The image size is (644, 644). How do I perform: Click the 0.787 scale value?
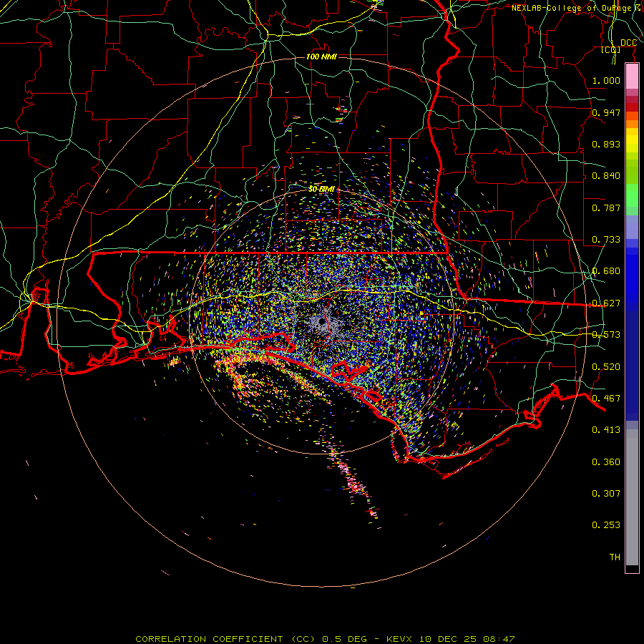[x=606, y=208]
